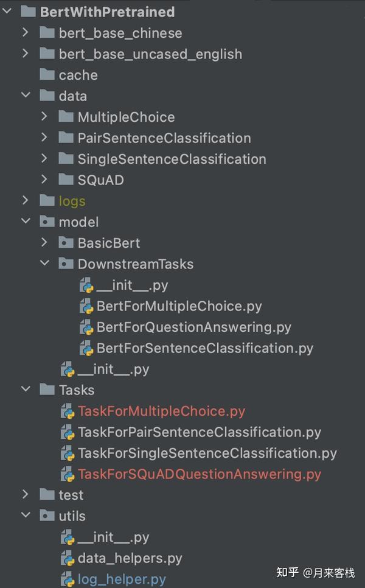Click the BertForMultipleChoice.py Python file icon
This screenshot has width=365, height=588.
tap(87, 306)
